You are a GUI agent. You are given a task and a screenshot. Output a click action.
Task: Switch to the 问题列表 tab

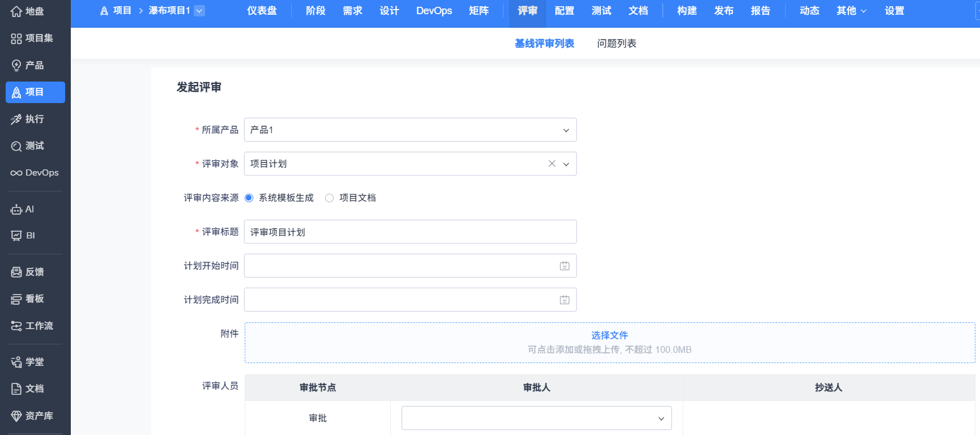(x=616, y=44)
